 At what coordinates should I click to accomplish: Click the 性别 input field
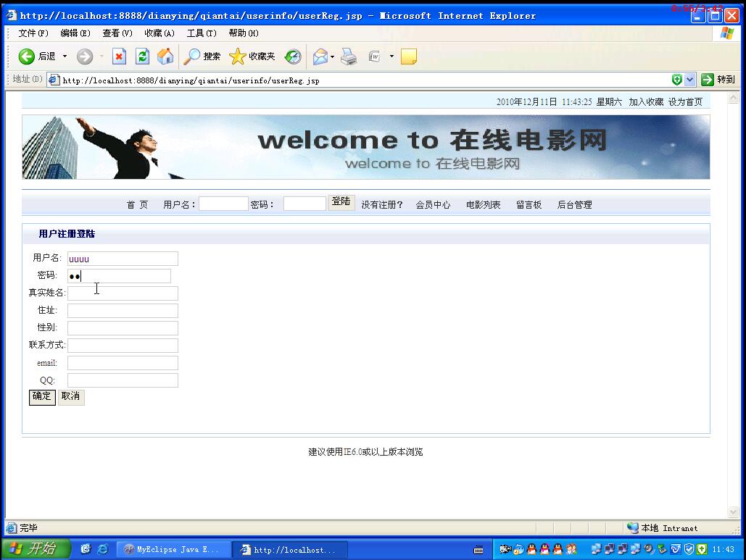point(123,328)
